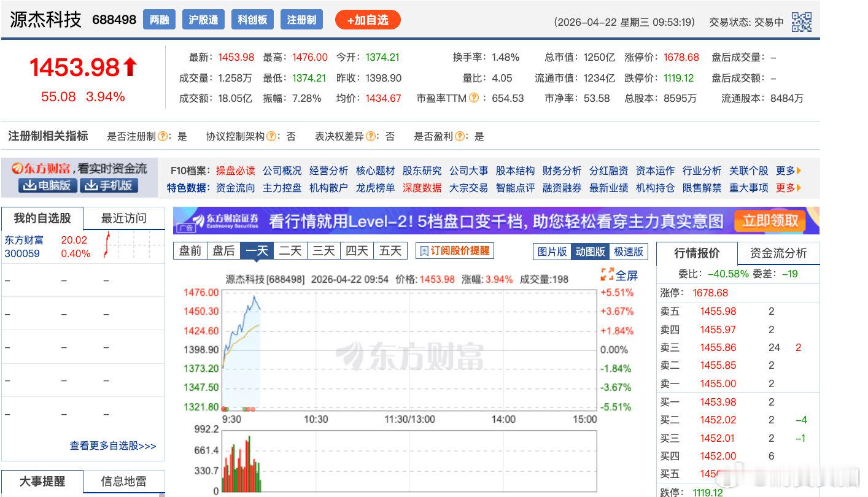Scan the QR code icon
The width and height of the screenshot is (868, 497).
click(x=801, y=22)
